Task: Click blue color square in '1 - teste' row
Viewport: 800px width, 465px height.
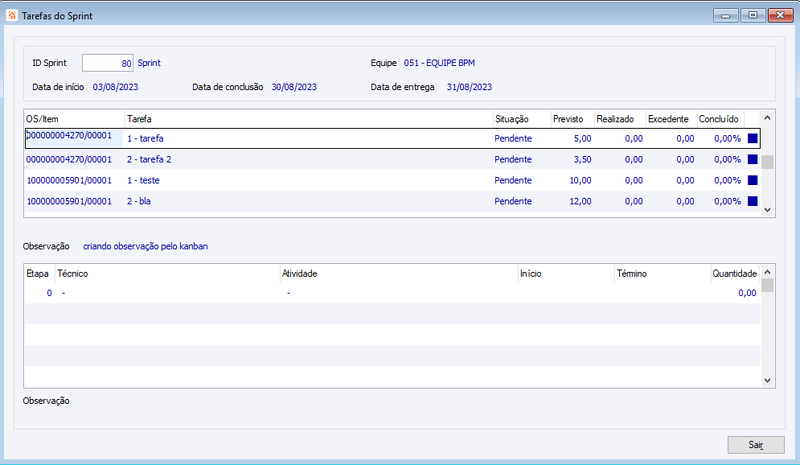Action: tap(753, 180)
